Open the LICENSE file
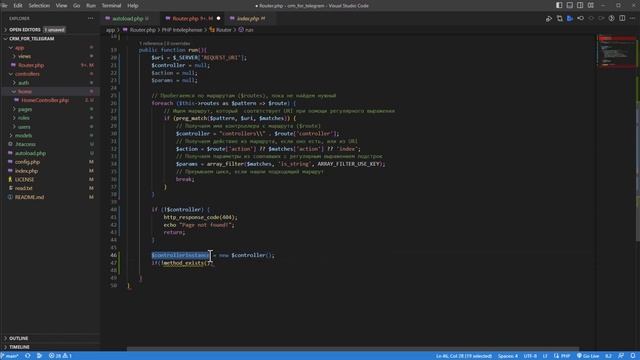The width and height of the screenshot is (640, 360). point(50,180)
